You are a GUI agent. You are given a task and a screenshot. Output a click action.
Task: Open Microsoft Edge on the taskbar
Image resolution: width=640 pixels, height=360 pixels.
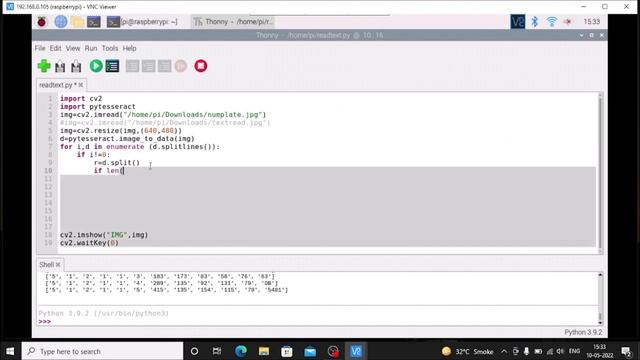[x=241, y=351]
